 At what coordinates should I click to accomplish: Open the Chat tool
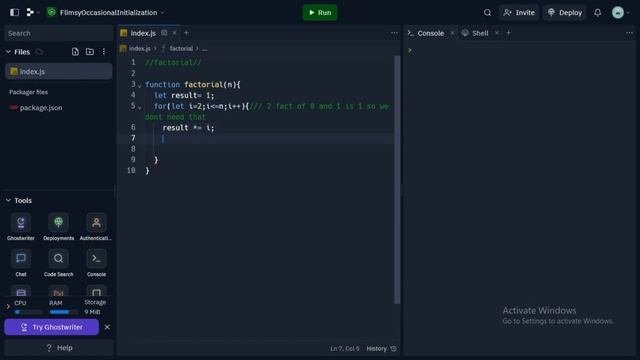[21, 263]
